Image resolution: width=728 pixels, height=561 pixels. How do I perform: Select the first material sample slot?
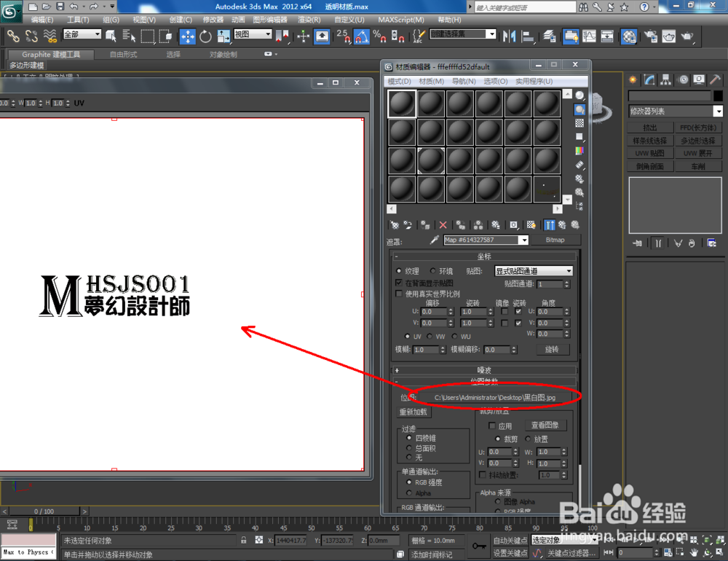click(402, 103)
